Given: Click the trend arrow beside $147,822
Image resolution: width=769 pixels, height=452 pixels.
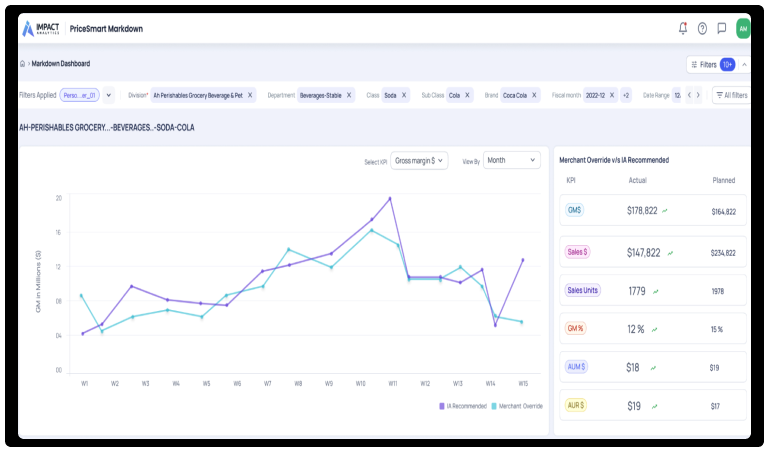Looking at the screenshot, I should (x=670, y=253).
